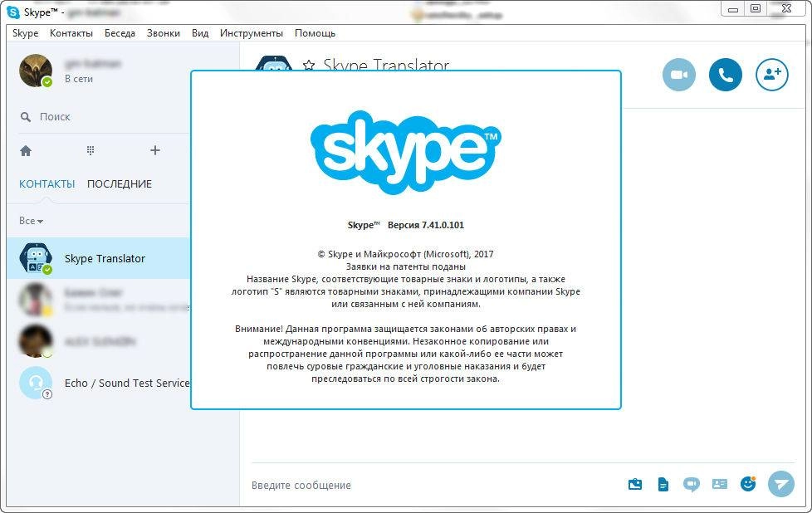Maximize the Skype window
This screenshot has width=812, height=513.
point(756,9)
